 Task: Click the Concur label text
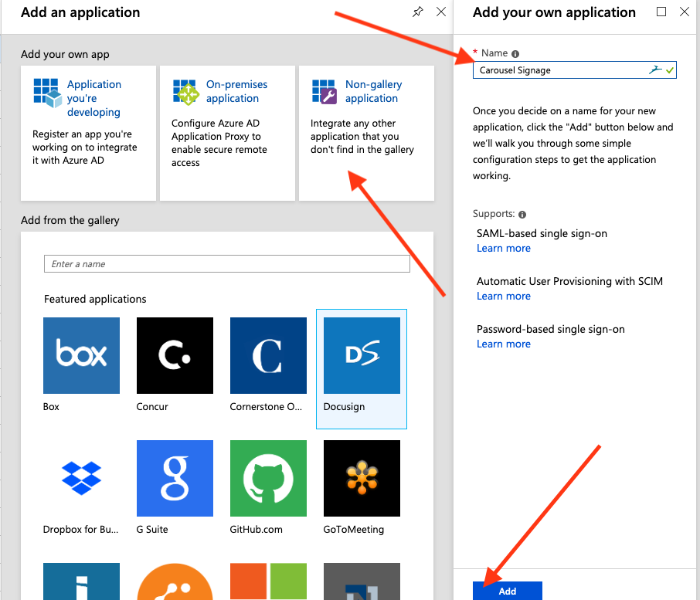coord(152,407)
